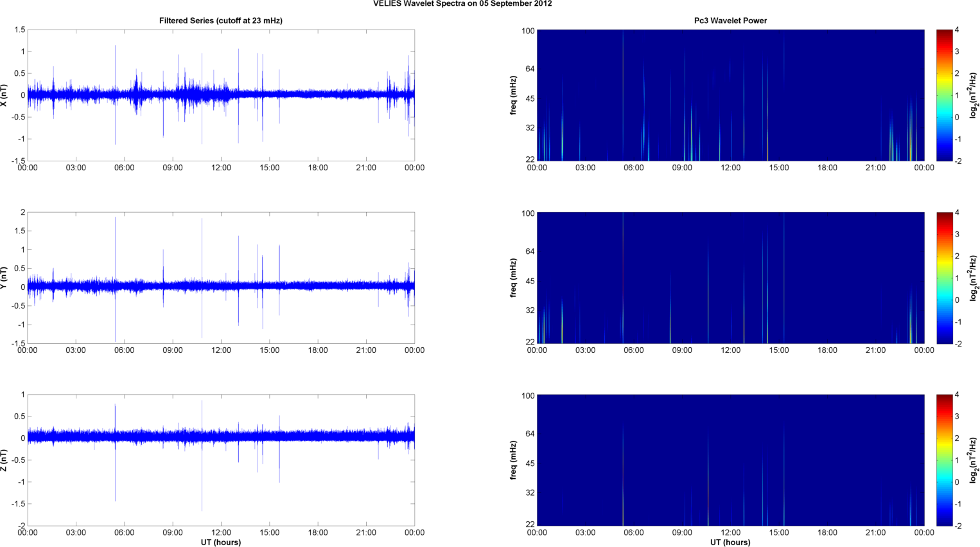Click the colorbar beside the middle spectrogram
This screenshot has width=980, height=547.
point(944,278)
